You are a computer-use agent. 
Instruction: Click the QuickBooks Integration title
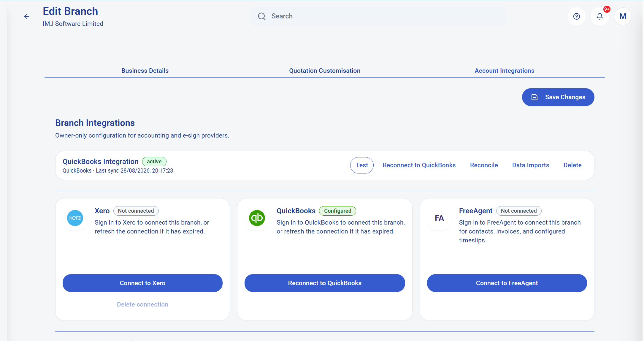[x=101, y=162]
